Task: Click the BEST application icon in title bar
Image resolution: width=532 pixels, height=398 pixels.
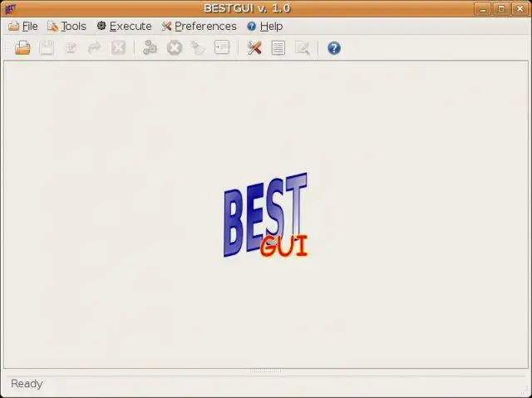Action: click(10, 9)
